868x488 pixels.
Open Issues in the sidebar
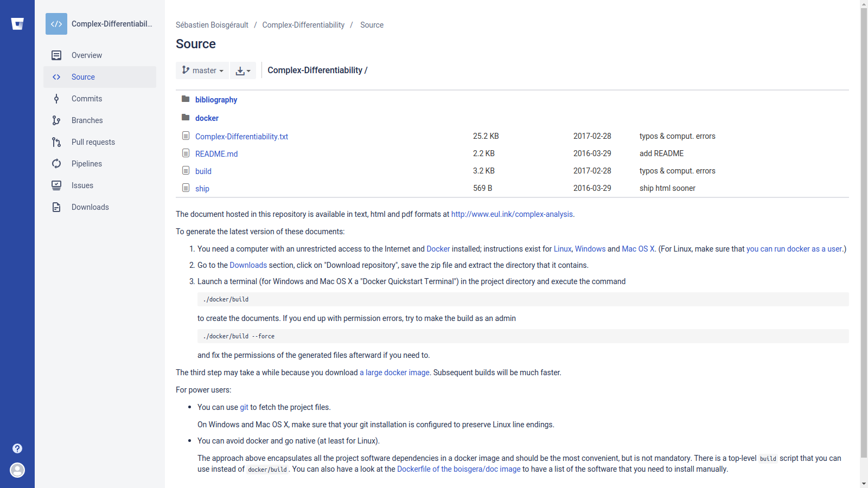(100, 185)
